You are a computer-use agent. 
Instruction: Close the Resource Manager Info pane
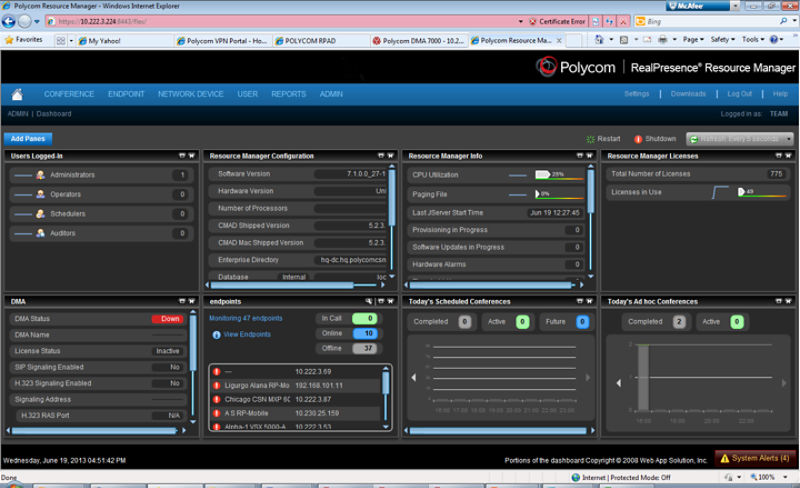click(589, 156)
